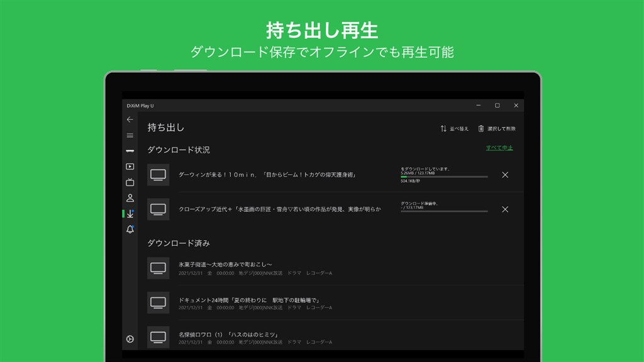Image resolution: width=644 pixels, height=362 pixels.
Task: Click the 504.1KB/秒 speed text
Action: coord(410,181)
